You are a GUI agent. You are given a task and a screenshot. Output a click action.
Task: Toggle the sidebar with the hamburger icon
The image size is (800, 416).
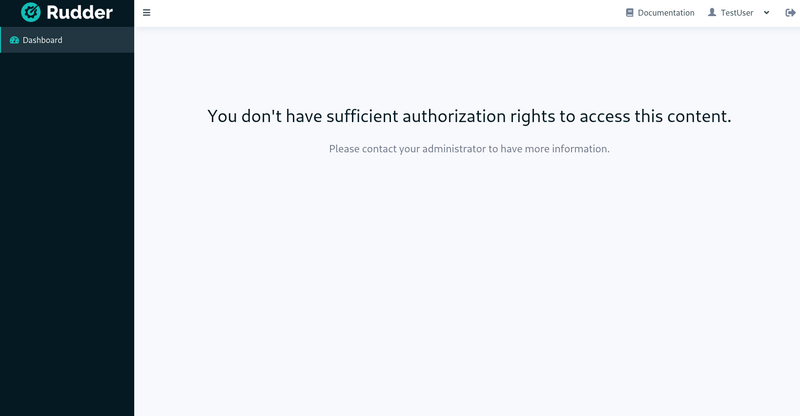tap(146, 13)
